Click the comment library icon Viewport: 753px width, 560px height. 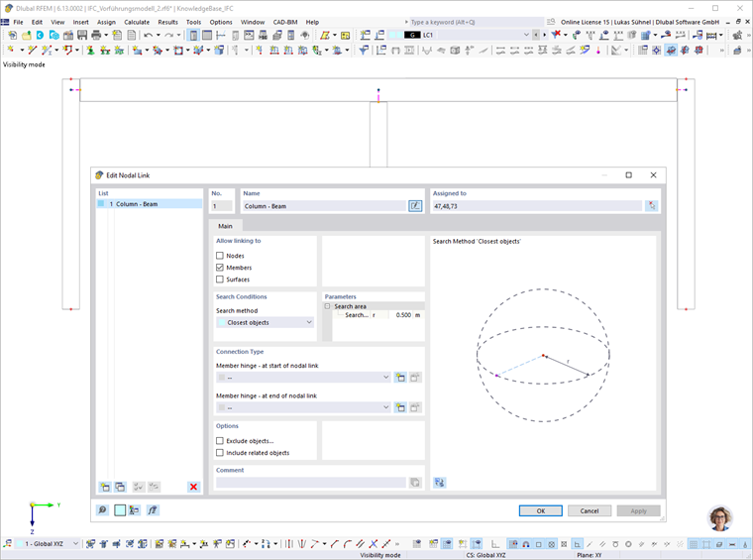click(x=415, y=483)
